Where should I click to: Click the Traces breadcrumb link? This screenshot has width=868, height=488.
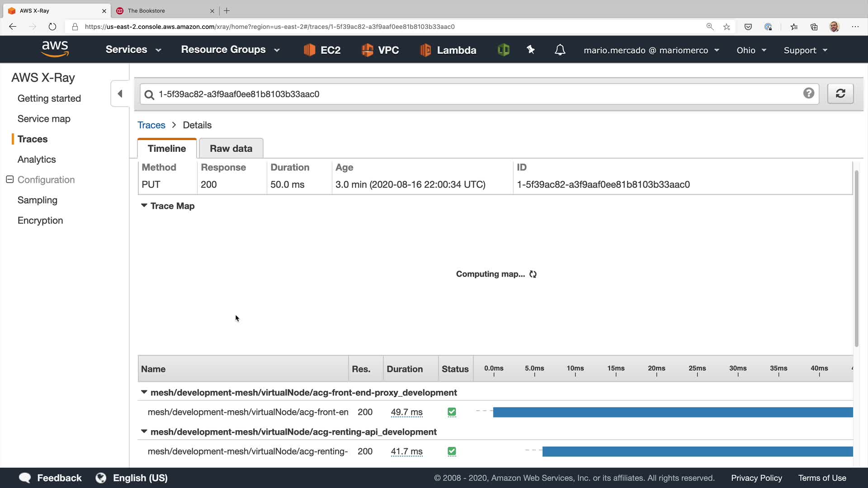tap(151, 125)
